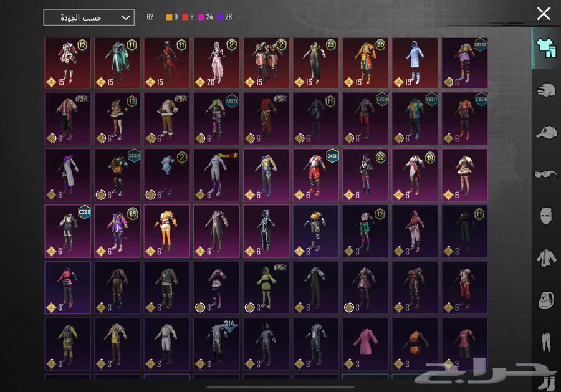Select the face mask category icon
561x392 pixels.
(546, 216)
